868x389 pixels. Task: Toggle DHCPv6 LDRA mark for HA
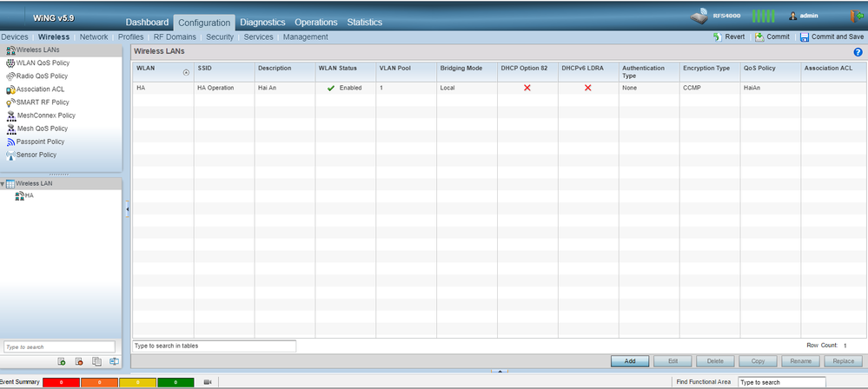(587, 88)
